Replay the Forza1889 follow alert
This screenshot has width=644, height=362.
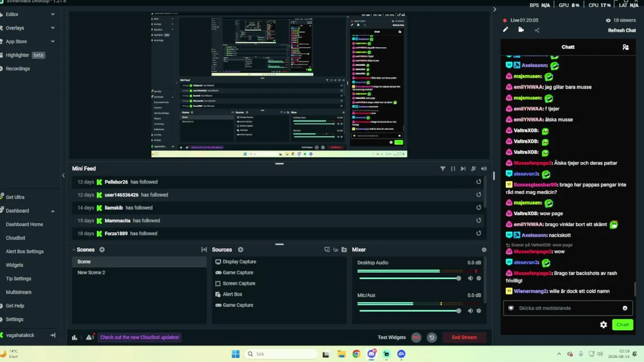[x=478, y=233]
